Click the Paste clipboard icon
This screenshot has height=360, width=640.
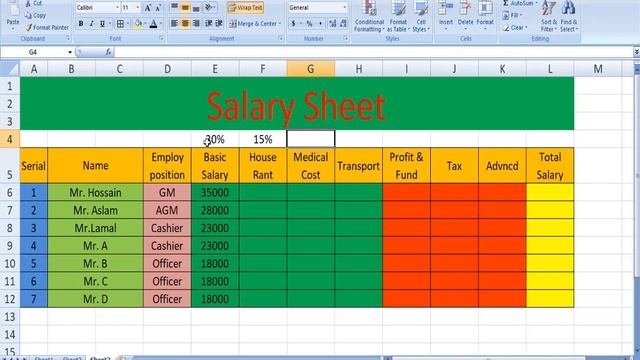(x=13, y=8)
